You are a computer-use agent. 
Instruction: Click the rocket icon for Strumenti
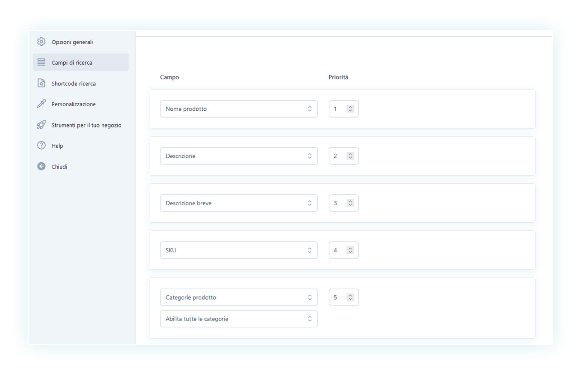coord(41,125)
